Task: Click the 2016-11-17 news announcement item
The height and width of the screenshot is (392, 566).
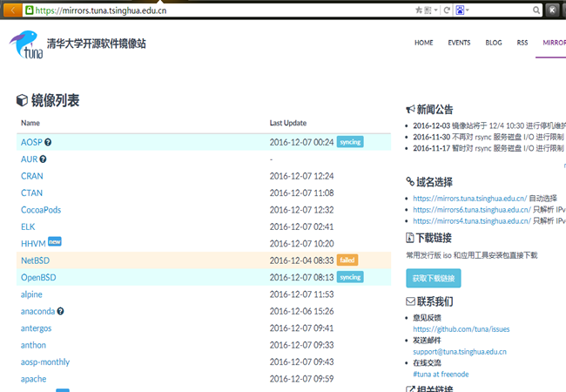Action: coord(489,148)
